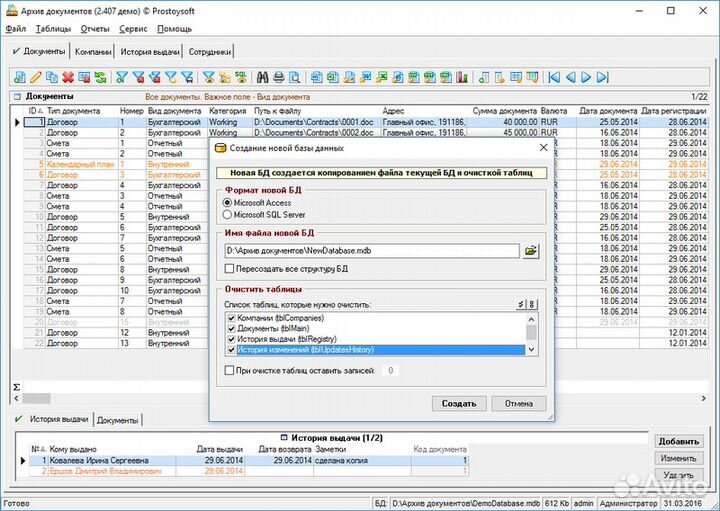Open the 'Таблицы' menu
Viewport: 720px width, 511px height.
click(53, 29)
